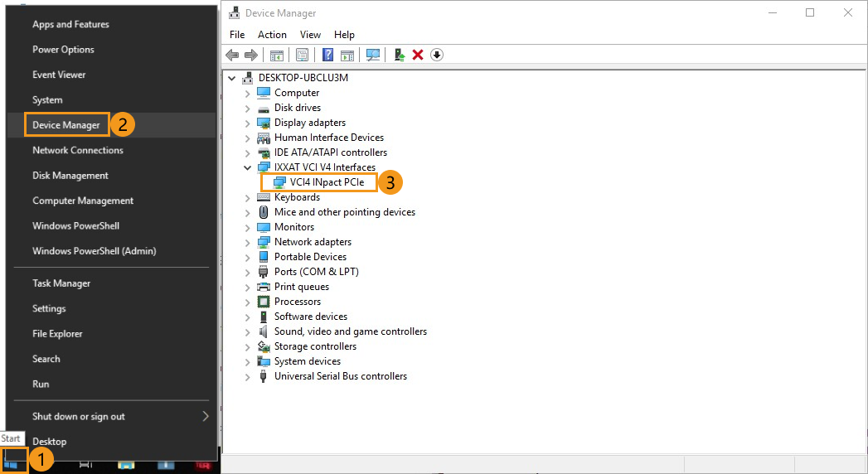Open the Action menu
The height and width of the screenshot is (474, 868).
(272, 35)
